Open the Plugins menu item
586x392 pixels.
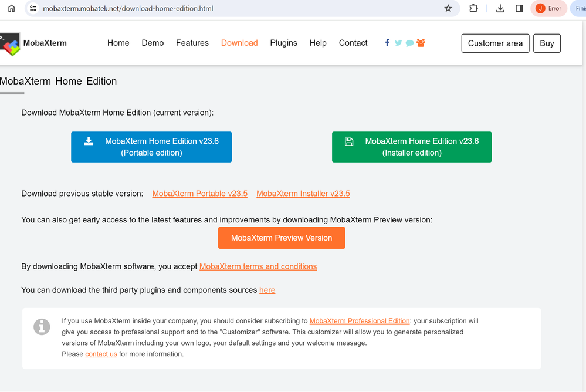click(x=283, y=43)
